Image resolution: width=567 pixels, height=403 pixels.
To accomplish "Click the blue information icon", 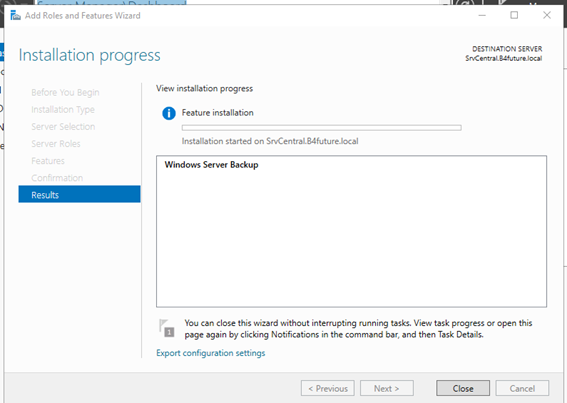I will [x=169, y=113].
